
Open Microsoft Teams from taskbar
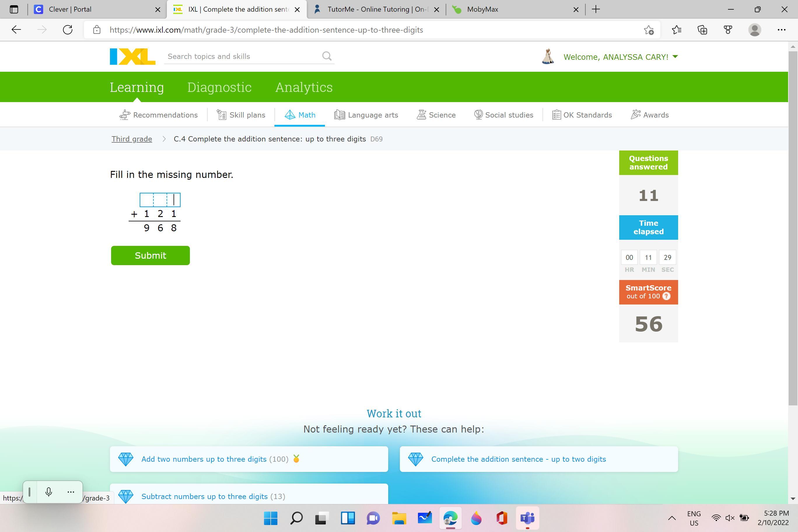click(527, 518)
